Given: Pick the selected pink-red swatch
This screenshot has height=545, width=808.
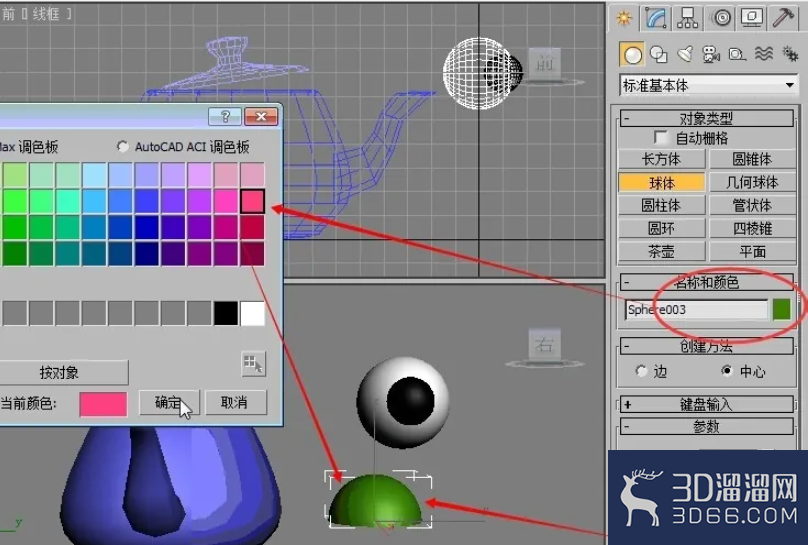Looking at the screenshot, I should [x=252, y=201].
